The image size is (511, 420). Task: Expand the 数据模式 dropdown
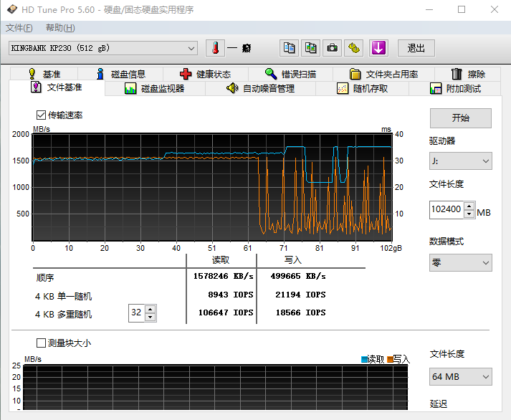click(460, 262)
